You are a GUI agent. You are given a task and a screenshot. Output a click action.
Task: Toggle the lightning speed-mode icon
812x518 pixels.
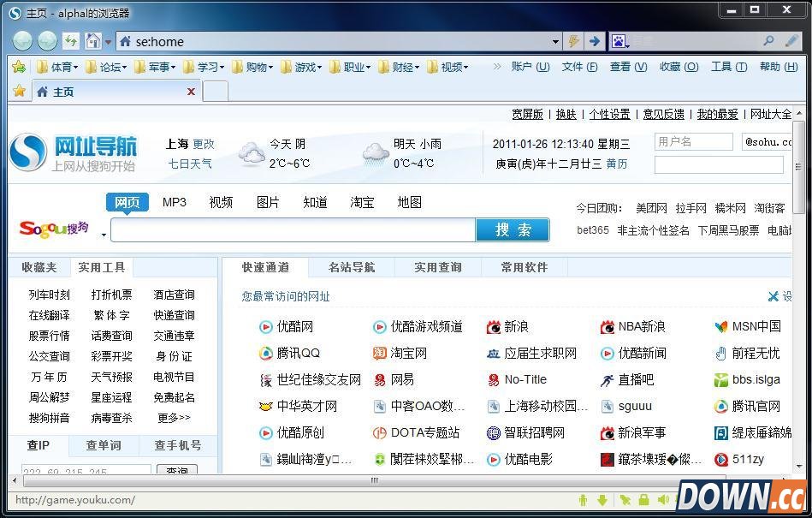point(574,41)
